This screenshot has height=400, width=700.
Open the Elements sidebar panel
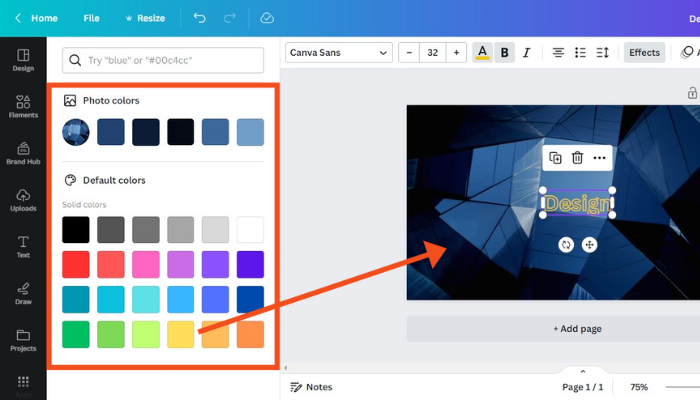tap(23, 107)
